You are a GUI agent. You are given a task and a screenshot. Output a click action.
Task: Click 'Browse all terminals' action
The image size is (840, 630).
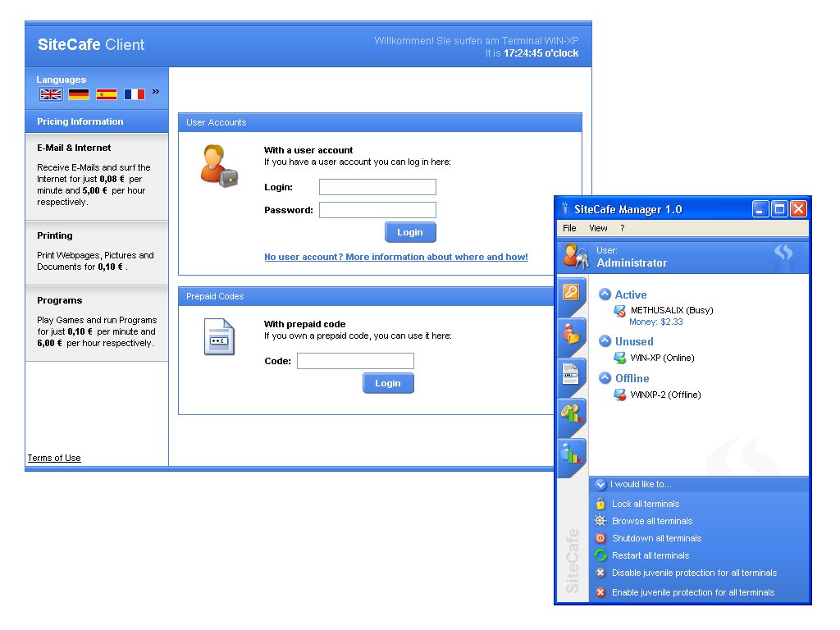point(652,521)
